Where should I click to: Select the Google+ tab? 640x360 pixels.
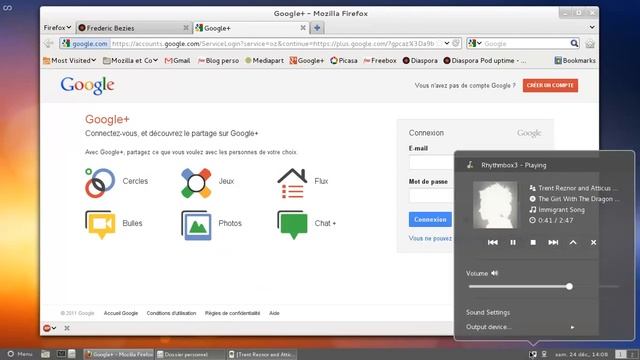[x=251, y=28]
